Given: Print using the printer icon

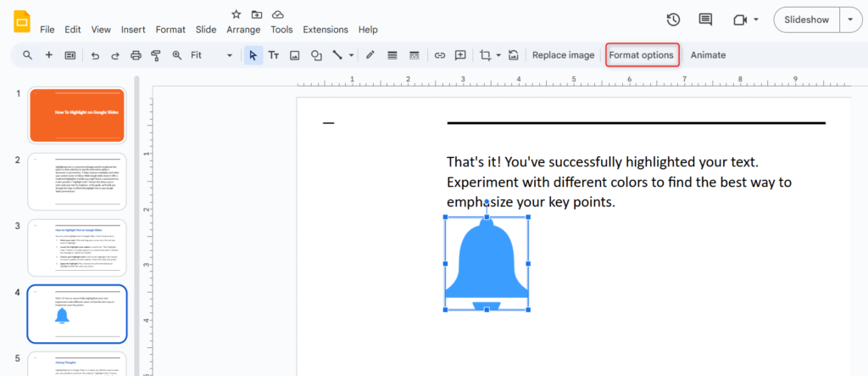Looking at the screenshot, I should click(x=136, y=55).
